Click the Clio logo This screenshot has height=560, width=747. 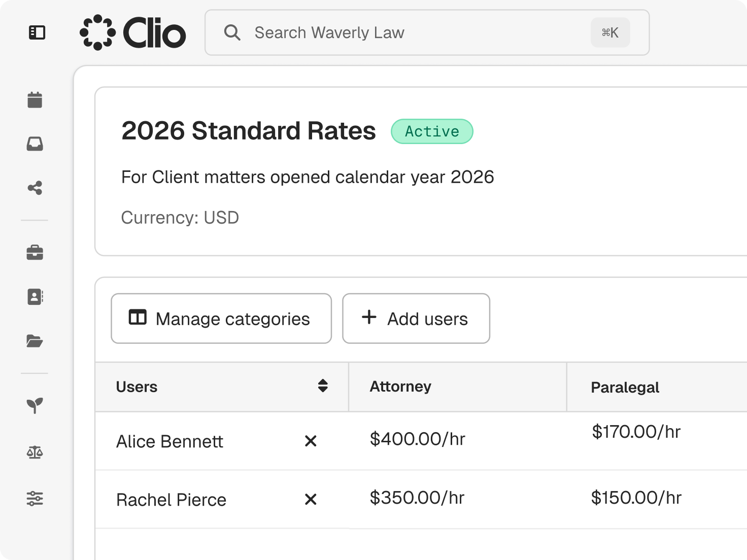coord(133,32)
